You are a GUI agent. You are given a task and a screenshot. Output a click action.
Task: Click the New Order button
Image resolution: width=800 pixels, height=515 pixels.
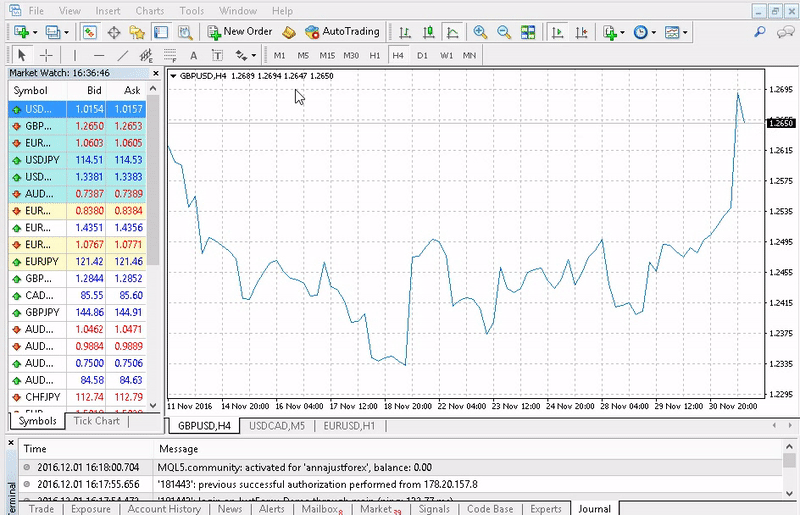pos(240,32)
